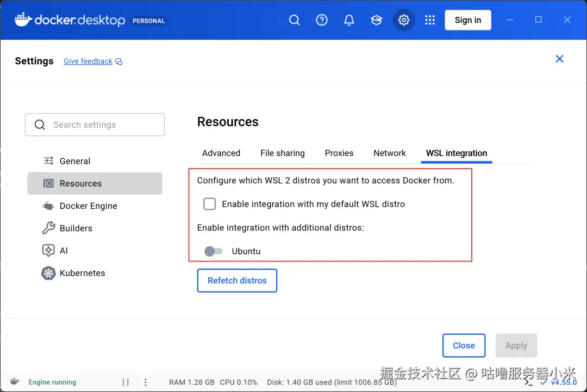587x392 pixels.
Task: Open the Proxies tab
Action: 339,153
